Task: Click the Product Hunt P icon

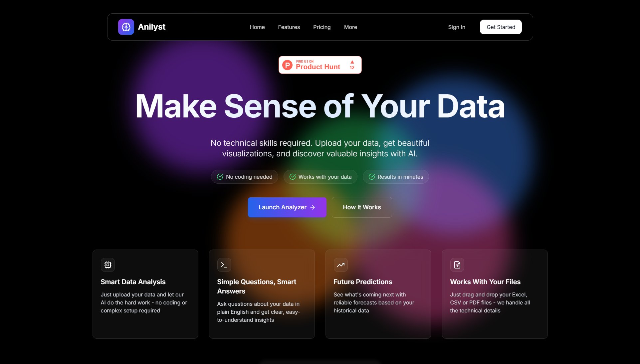Action: tap(288, 65)
